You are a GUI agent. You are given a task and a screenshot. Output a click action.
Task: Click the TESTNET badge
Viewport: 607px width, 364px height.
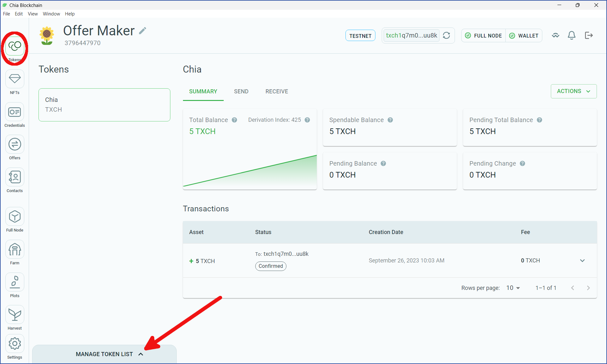pos(360,36)
